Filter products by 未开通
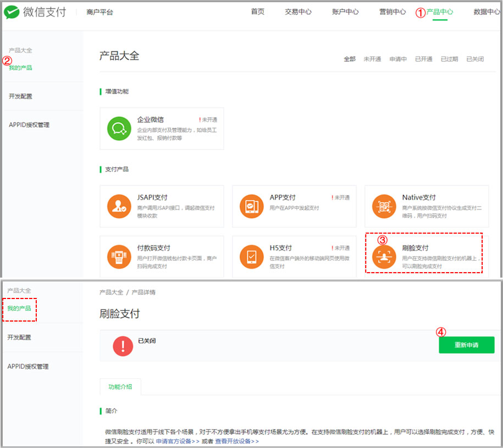The height and width of the screenshot is (448, 503). [x=372, y=59]
